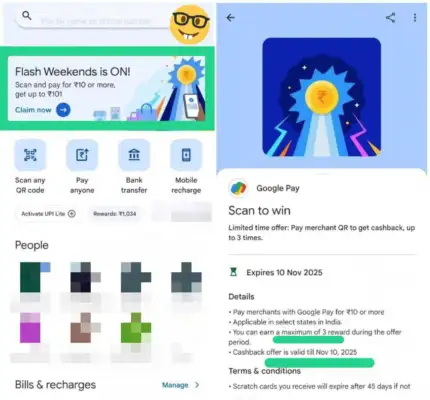The image size is (430, 400).
Task: Open Scan any QR code
Action: 30,155
